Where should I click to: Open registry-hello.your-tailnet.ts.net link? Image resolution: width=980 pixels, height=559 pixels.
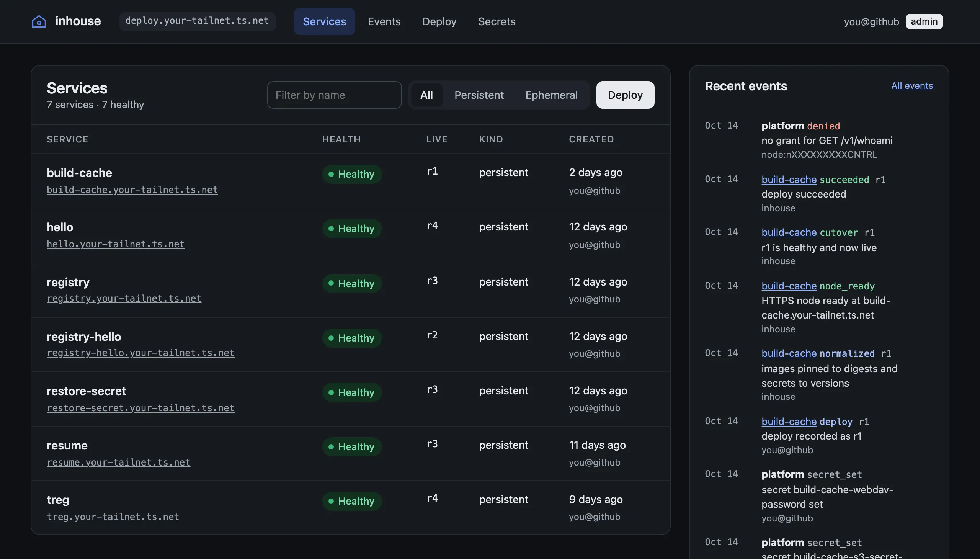point(140,353)
